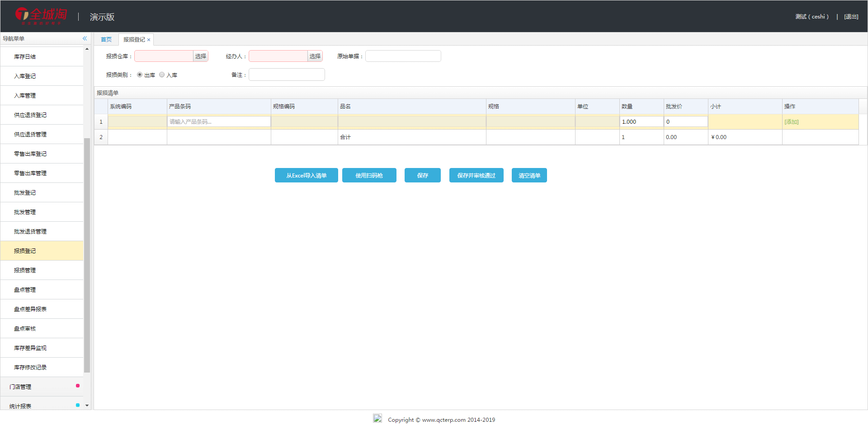Viewport: 868px width, 429px height.
Task: Click the [退出] logout link
Action: [x=851, y=17]
